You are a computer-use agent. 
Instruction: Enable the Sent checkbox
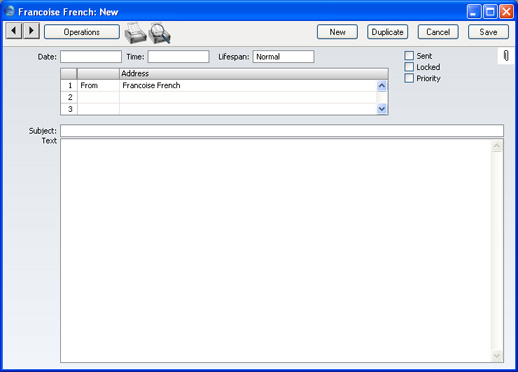[x=409, y=56]
